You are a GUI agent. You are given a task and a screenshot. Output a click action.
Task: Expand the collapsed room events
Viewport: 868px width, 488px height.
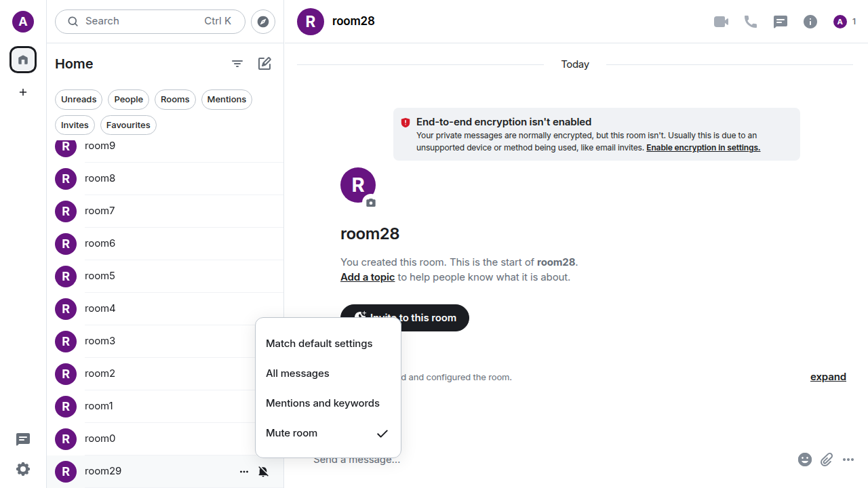828,377
